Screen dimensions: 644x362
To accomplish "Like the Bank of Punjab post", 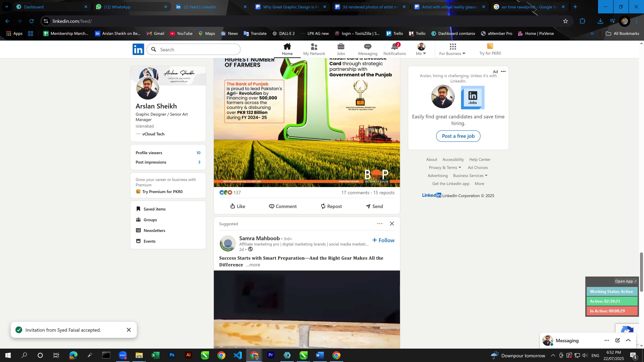I will (x=237, y=206).
